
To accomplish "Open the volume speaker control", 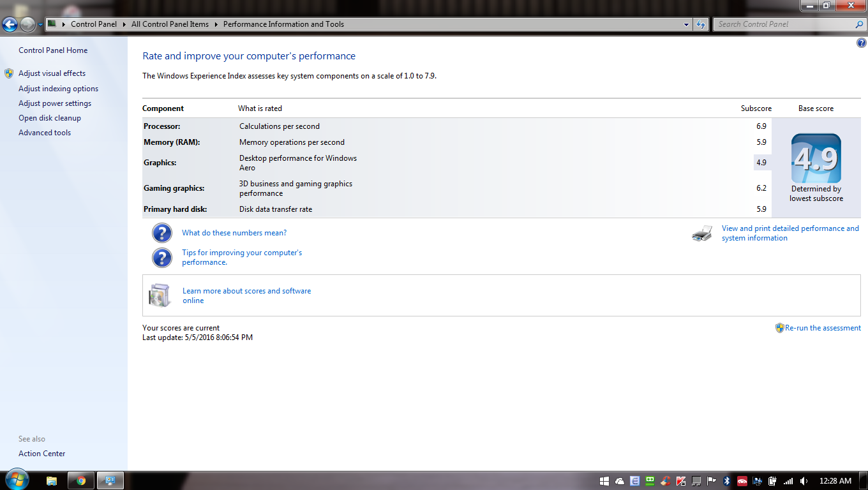I will pos(804,481).
